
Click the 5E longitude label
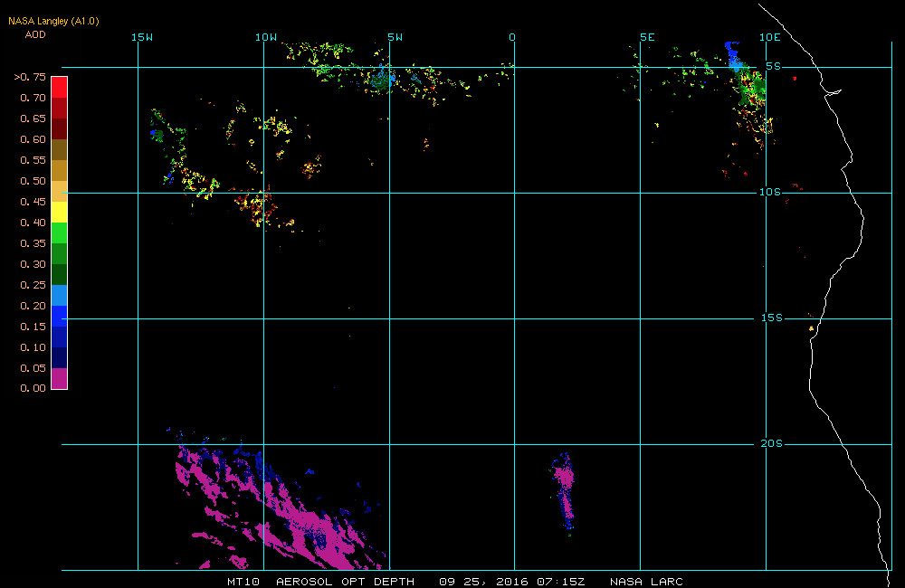point(648,37)
